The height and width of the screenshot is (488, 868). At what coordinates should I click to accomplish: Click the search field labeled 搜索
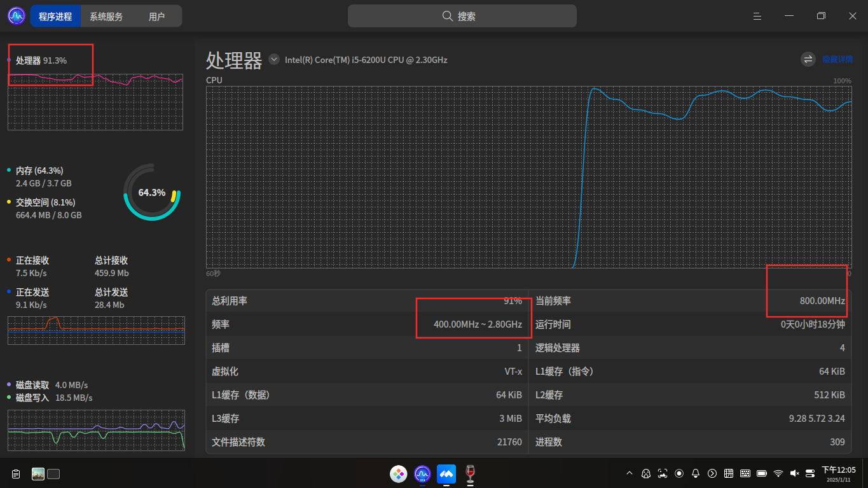462,16
